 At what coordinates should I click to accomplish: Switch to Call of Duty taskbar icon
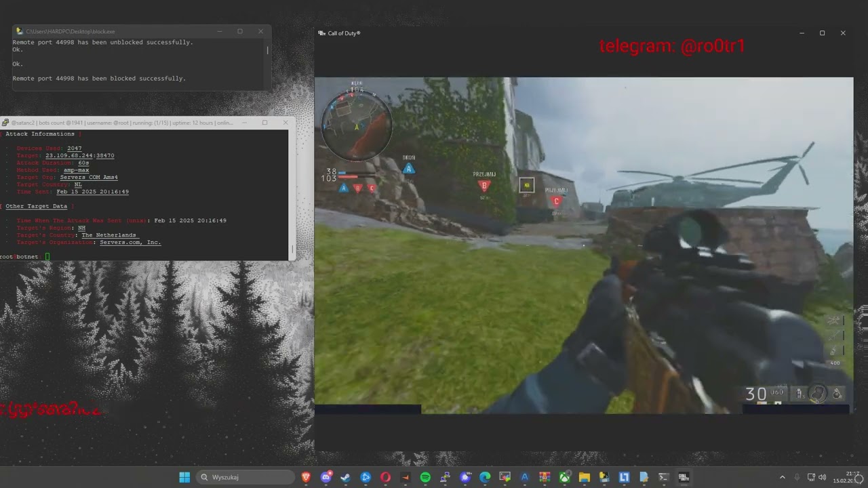pos(684,477)
